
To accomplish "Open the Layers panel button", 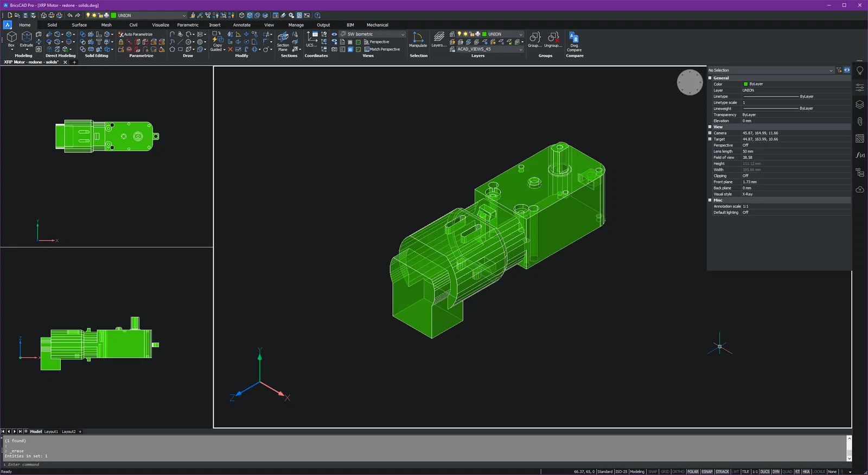I will point(439,39).
